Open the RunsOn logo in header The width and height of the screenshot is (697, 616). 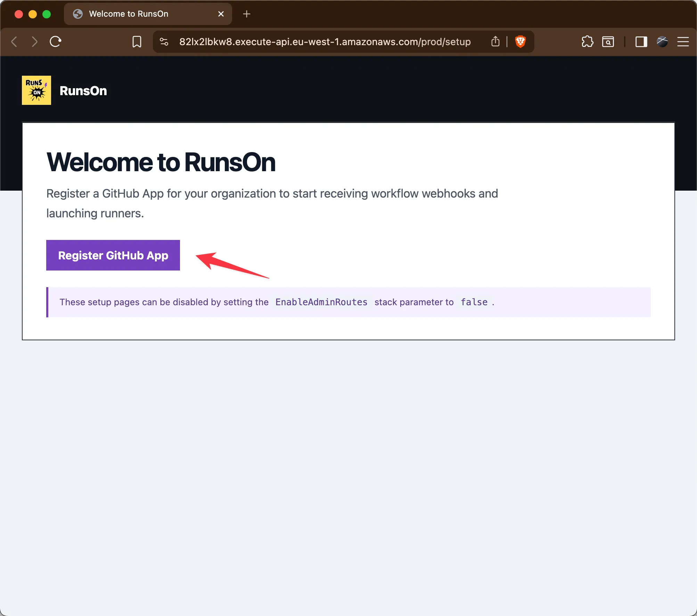[x=36, y=90]
